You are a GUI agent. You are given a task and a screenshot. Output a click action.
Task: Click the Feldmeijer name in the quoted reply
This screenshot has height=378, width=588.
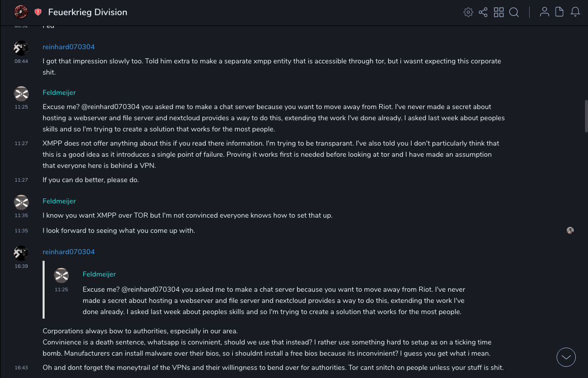99,274
